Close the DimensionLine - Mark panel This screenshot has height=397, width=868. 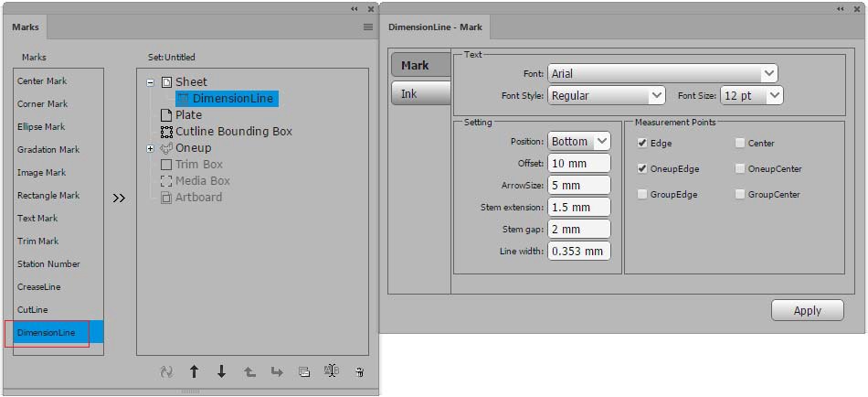857,9
